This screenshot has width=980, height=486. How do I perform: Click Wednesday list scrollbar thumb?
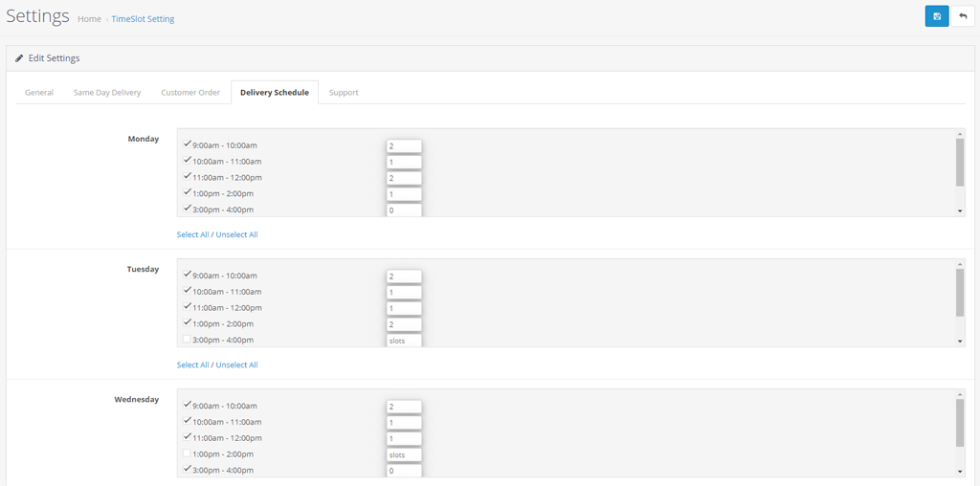point(960,423)
